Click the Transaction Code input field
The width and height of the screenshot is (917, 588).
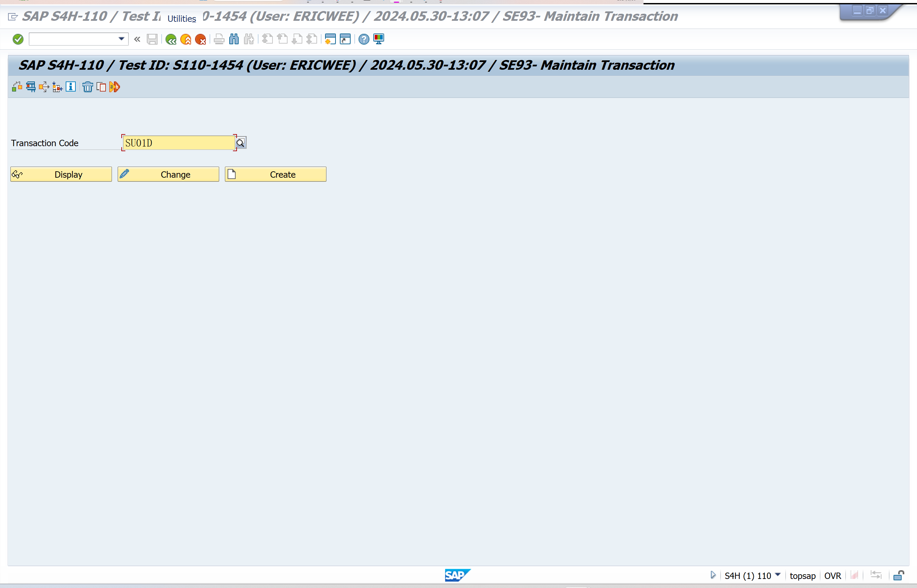pos(178,143)
